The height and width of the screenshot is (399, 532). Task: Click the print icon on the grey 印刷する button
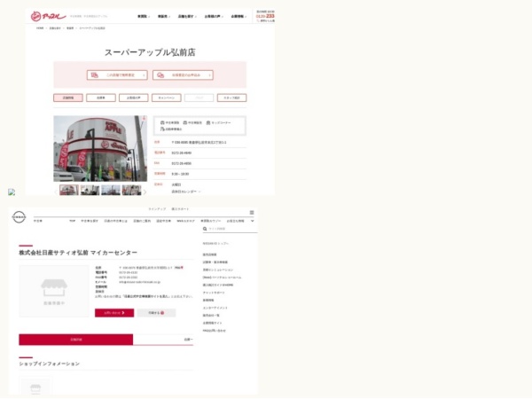click(x=162, y=313)
